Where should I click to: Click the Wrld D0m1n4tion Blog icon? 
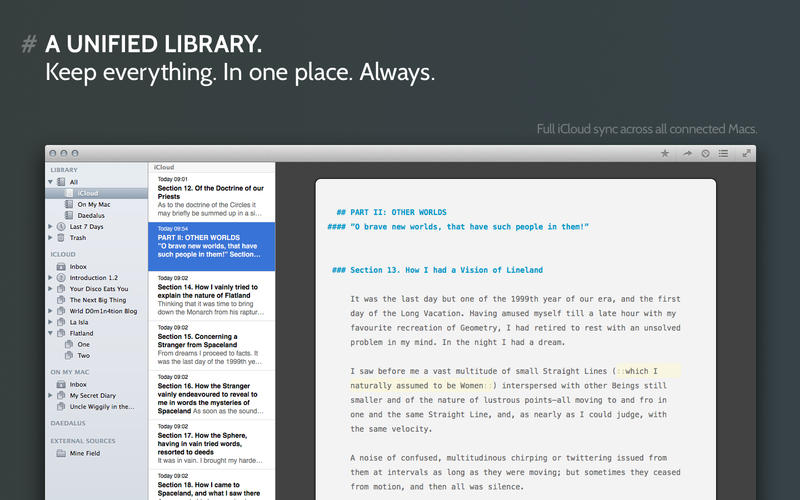(x=61, y=311)
